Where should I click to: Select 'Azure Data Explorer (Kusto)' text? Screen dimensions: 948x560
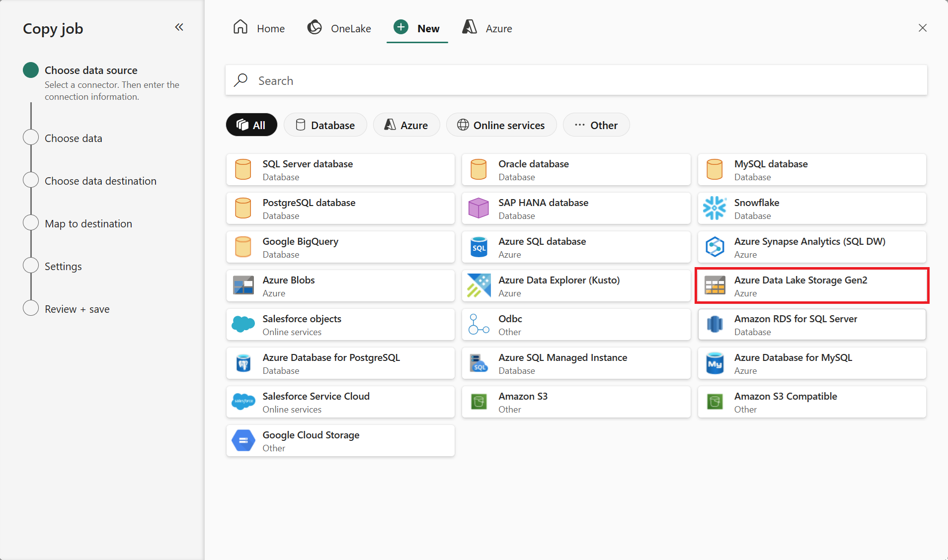[559, 280]
